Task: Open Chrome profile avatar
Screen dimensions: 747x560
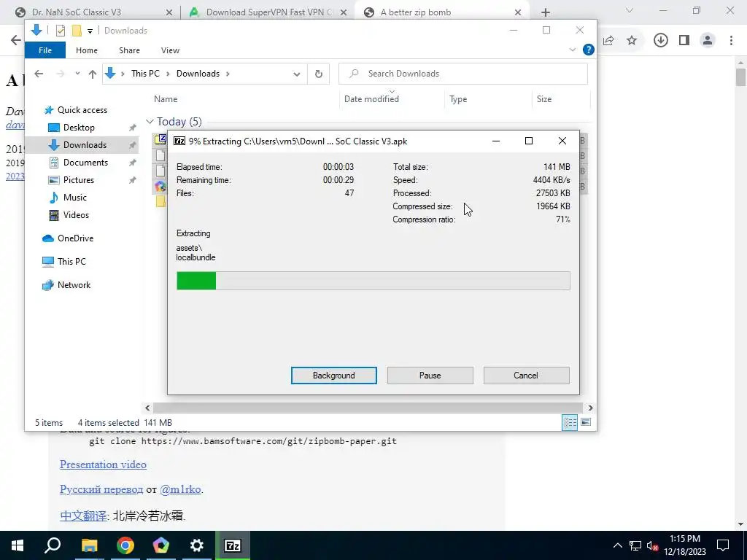Action: [x=708, y=41]
